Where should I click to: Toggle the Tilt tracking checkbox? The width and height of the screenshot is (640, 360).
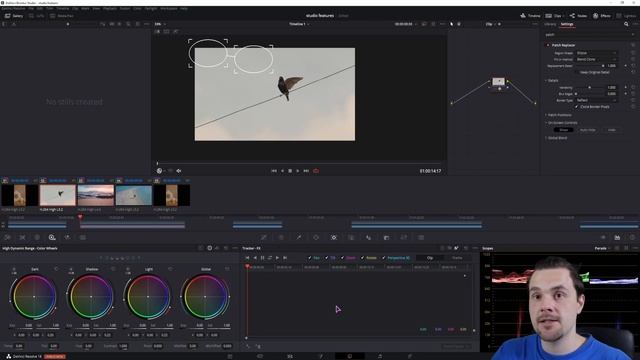pyautogui.click(x=326, y=258)
